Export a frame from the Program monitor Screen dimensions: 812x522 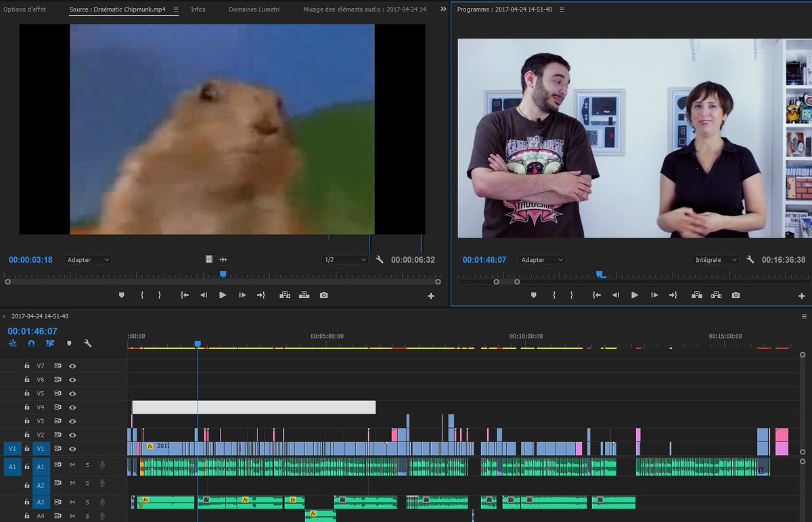point(736,295)
